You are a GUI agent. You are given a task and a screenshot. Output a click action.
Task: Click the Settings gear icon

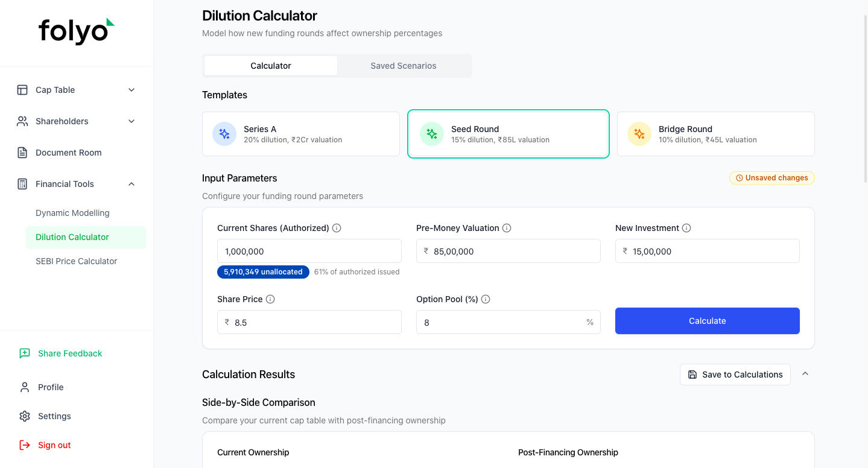pos(25,416)
